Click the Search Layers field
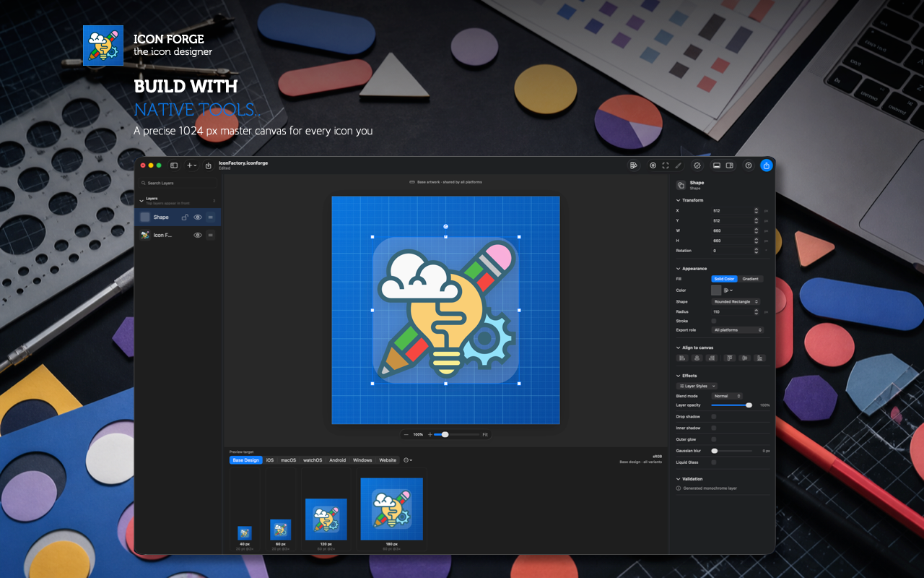 click(178, 183)
